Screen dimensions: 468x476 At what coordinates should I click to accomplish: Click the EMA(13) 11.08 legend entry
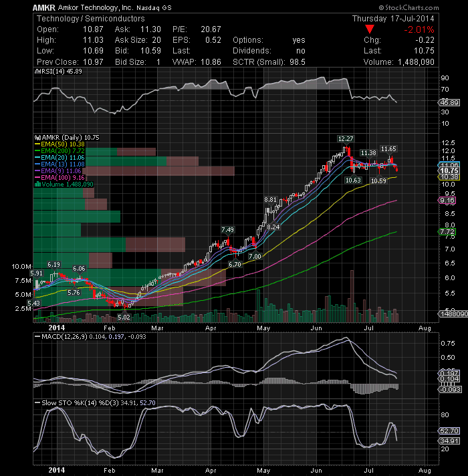60,164
